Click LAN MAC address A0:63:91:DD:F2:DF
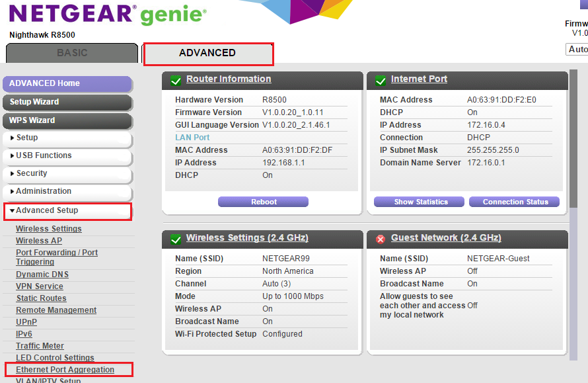Image resolution: width=588 pixels, height=383 pixels. 297,150
